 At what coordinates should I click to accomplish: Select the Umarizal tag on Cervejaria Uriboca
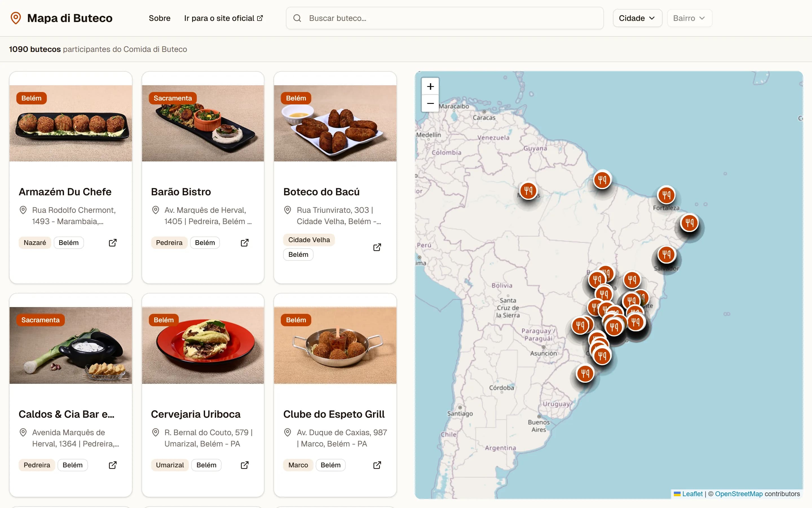pyautogui.click(x=170, y=465)
